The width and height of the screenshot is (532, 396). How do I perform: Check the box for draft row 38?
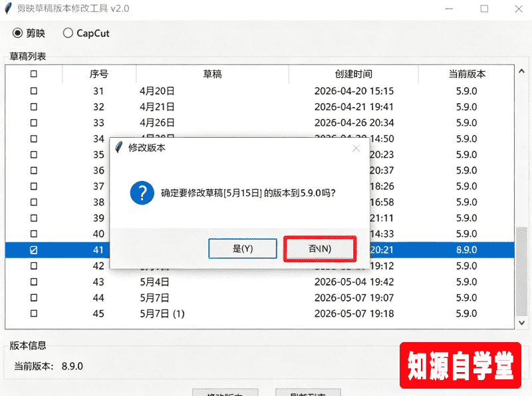pyautogui.click(x=34, y=202)
